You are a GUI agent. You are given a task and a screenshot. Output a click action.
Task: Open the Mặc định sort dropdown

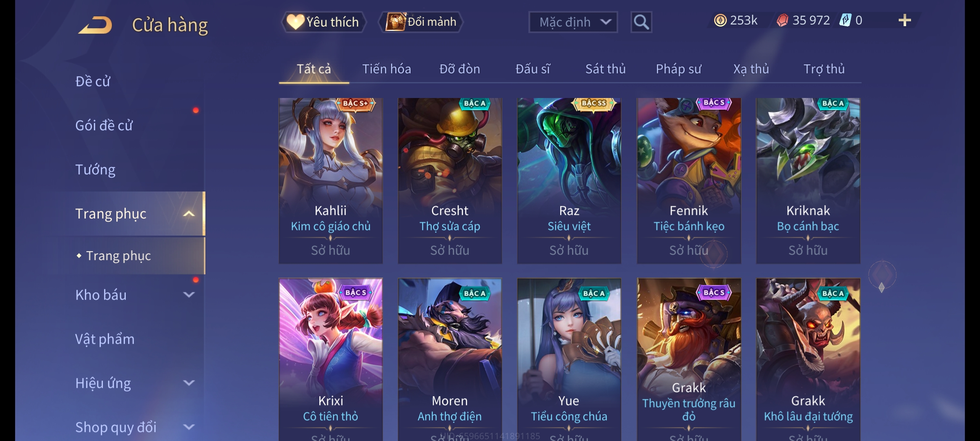point(573,22)
